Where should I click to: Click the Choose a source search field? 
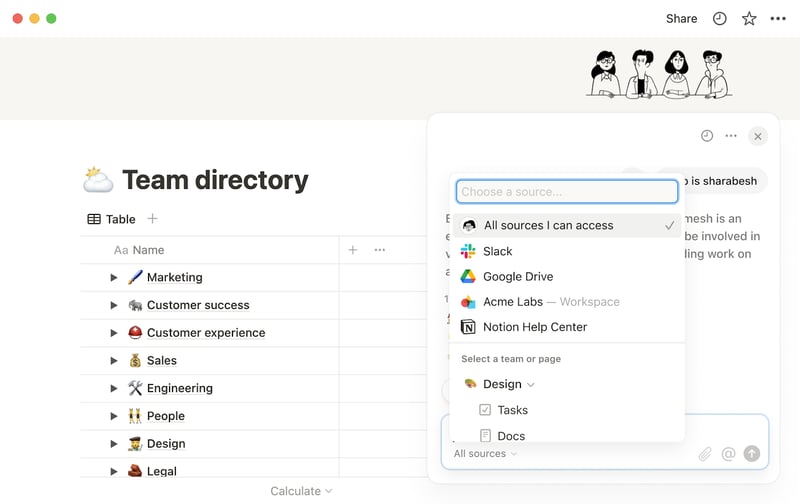pyautogui.click(x=567, y=192)
